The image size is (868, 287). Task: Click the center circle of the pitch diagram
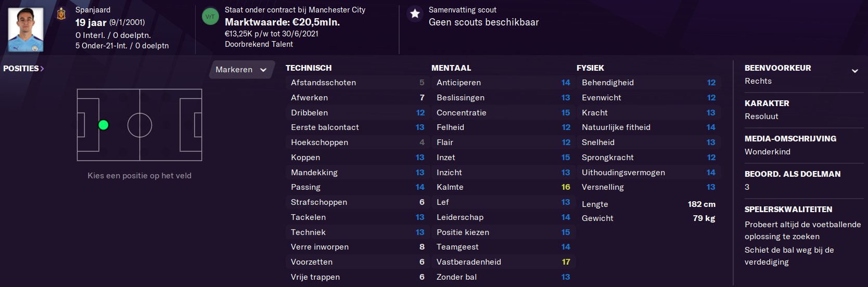pyautogui.click(x=139, y=125)
